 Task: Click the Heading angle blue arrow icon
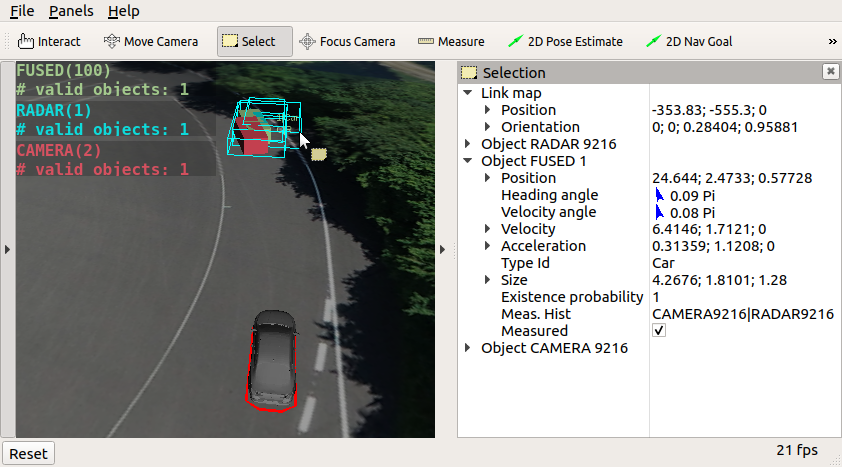[659, 195]
